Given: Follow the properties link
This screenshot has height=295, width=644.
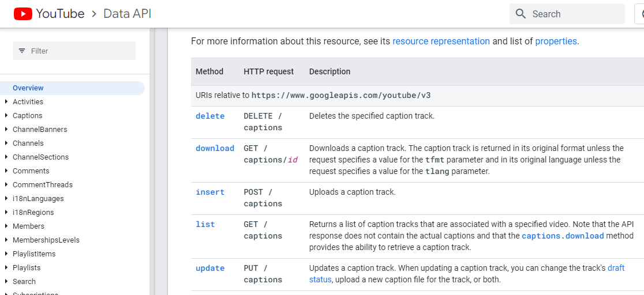Looking at the screenshot, I should click(556, 41).
